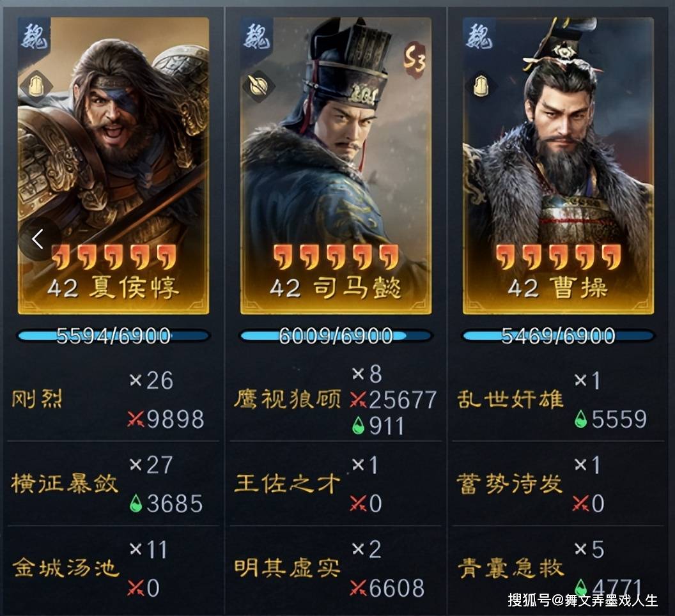
Task: Open the 夏侯惇 hero portrait
Action: 114,166
